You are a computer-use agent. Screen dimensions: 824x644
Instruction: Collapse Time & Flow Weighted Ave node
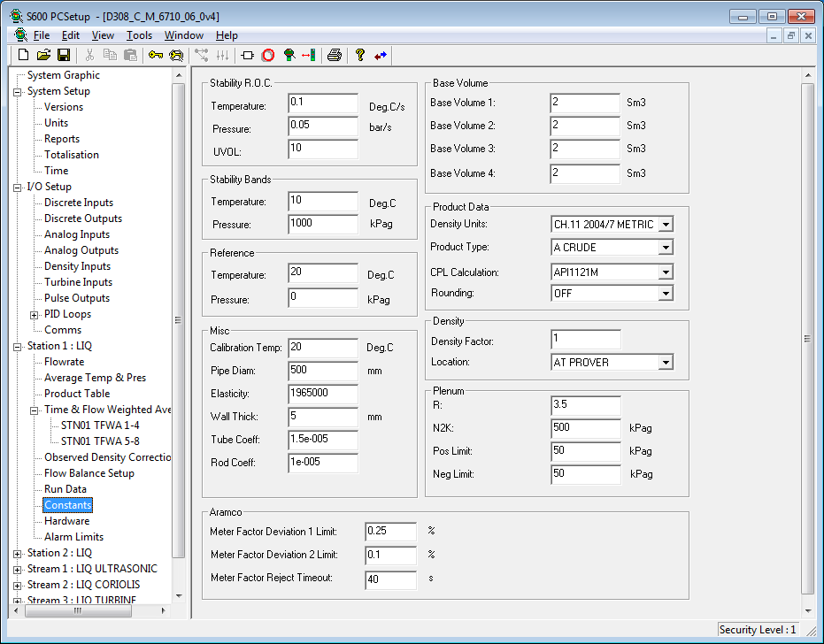point(35,410)
